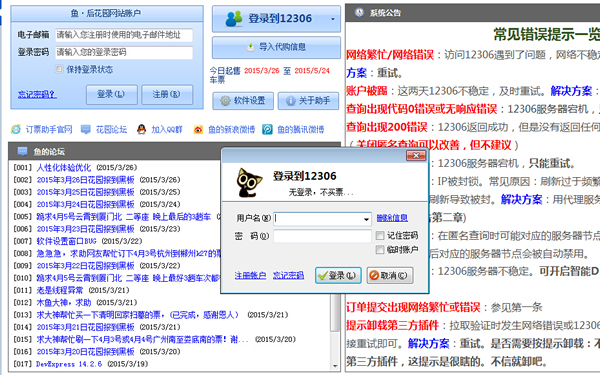
Task: Click 解决方案 link after 账户被踢
Action: click(x=571, y=91)
